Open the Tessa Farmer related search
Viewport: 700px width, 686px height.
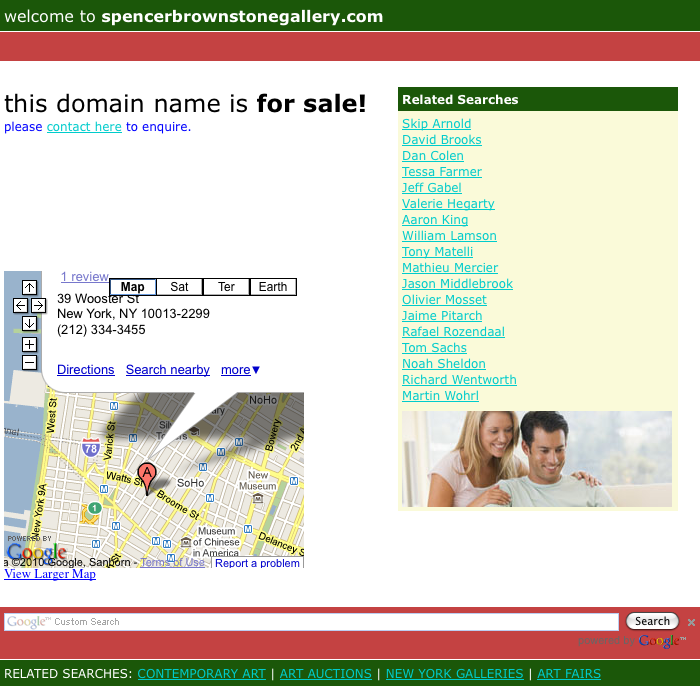(x=442, y=172)
